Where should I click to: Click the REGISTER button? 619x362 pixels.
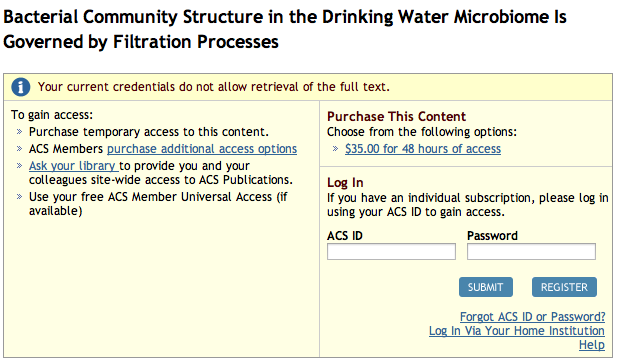tap(564, 287)
